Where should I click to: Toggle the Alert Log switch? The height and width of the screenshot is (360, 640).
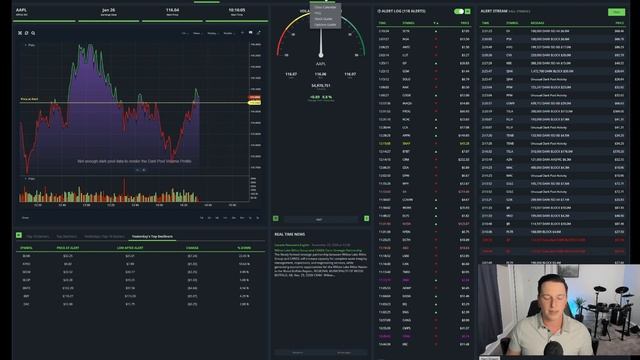click(459, 11)
